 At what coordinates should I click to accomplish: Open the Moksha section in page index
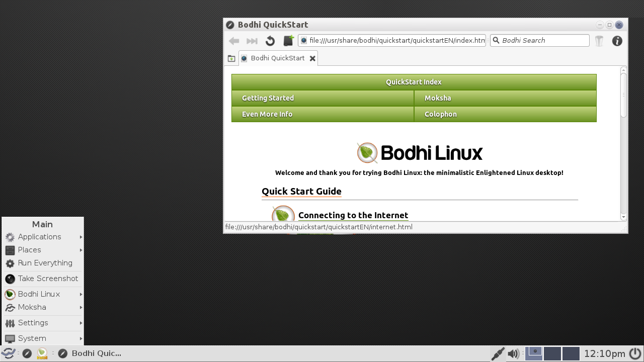click(x=505, y=98)
